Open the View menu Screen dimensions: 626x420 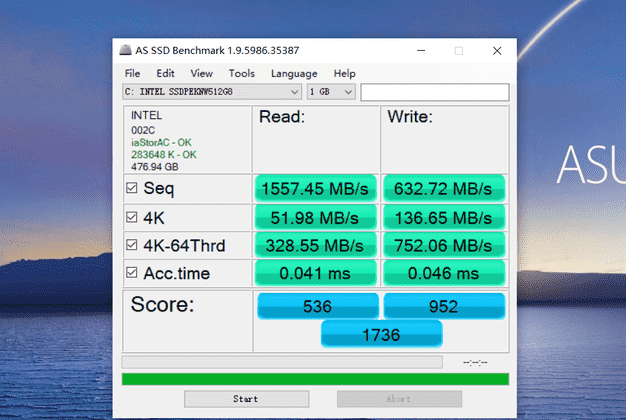tap(202, 73)
